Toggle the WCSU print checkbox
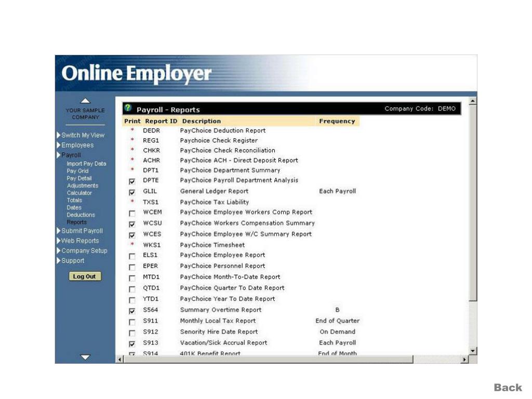The height and width of the screenshot is (399, 532). (x=132, y=224)
